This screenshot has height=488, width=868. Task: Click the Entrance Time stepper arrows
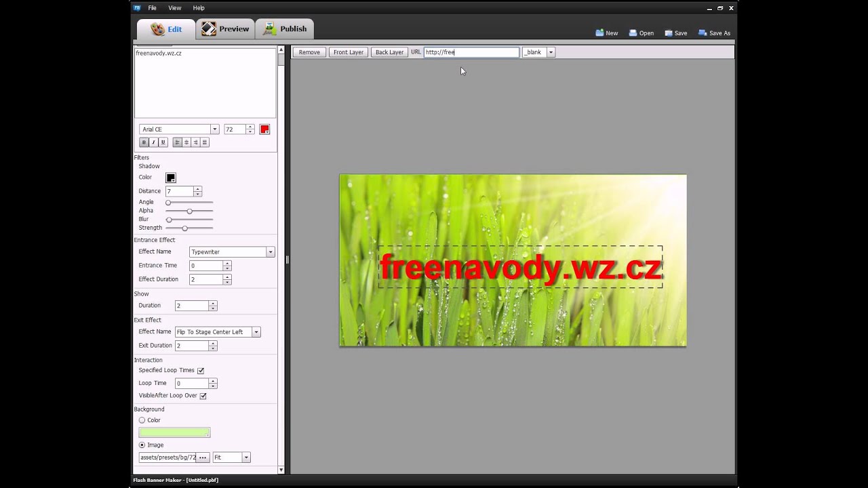pos(227,266)
